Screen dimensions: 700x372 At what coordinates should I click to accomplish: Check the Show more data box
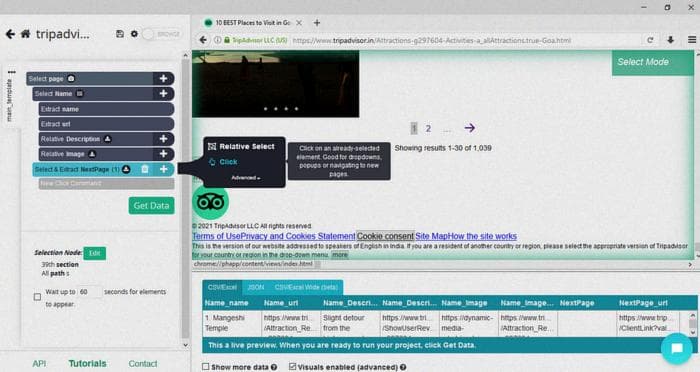(x=205, y=367)
